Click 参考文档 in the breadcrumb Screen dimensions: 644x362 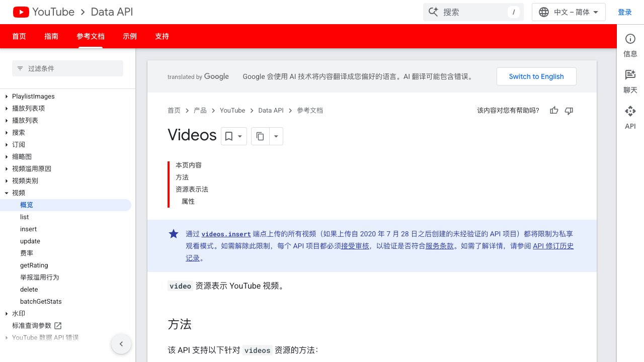point(310,111)
